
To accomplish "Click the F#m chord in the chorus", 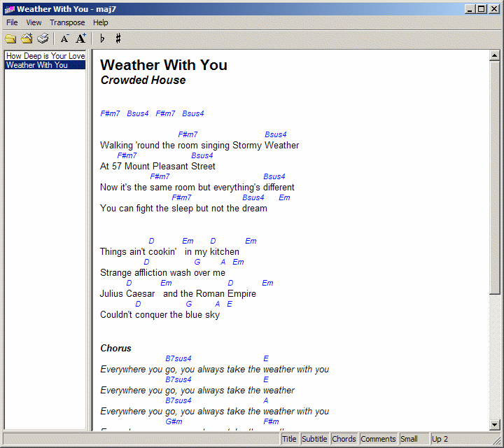I will click(x=272, y=421).
